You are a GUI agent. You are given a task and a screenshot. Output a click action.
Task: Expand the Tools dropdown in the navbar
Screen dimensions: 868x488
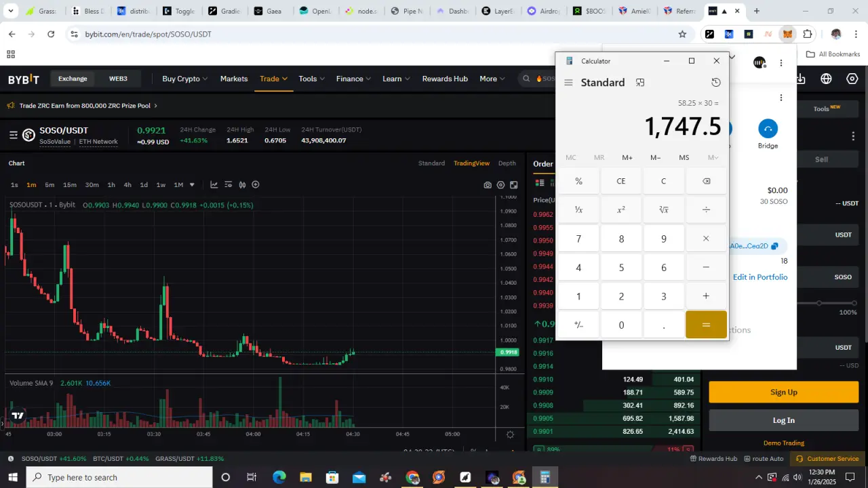coord(312,79)
